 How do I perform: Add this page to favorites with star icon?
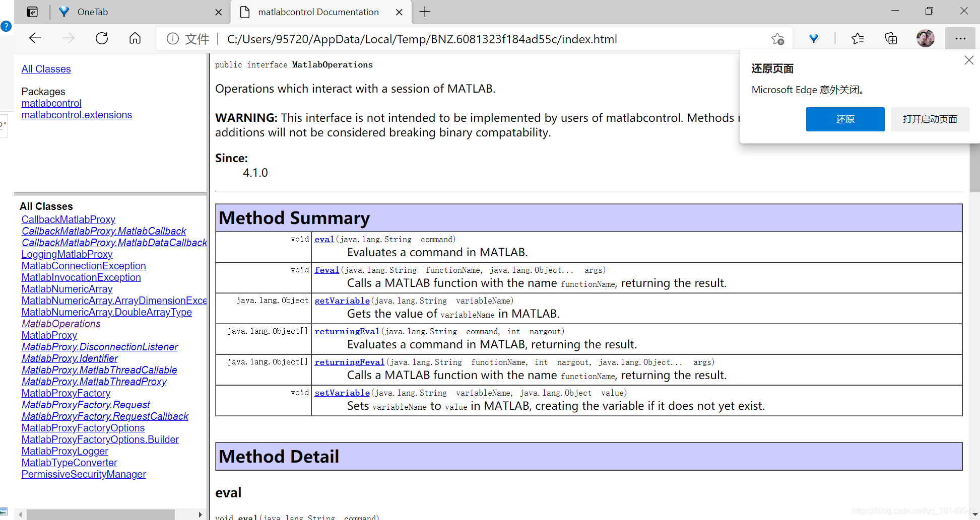click(x=777, y=38)
